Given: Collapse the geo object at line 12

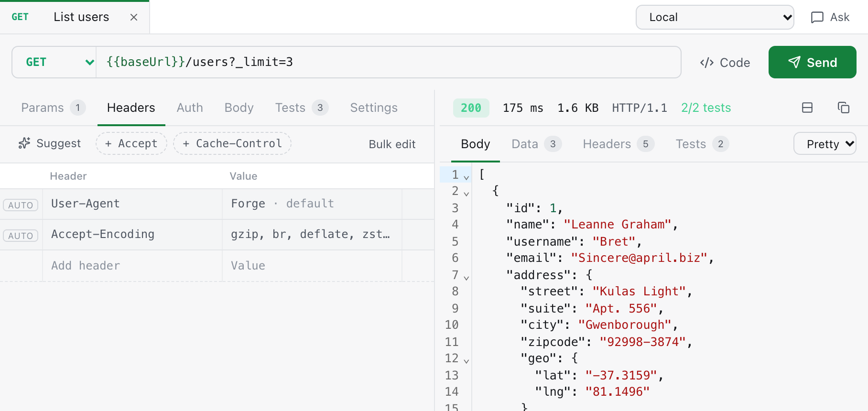Looking at the screenshot, I should pos(467,361).
